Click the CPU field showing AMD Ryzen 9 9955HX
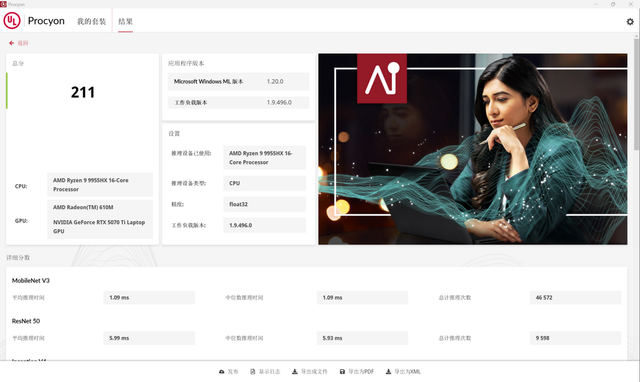Screen dimensions: 640x382 coord(100,184)
